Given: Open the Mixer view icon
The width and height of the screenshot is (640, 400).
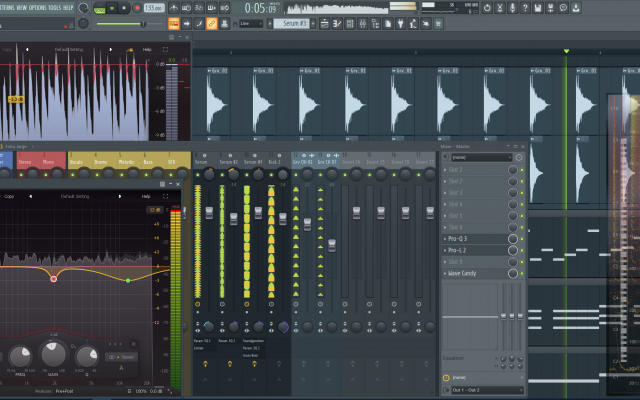Looking at the screenshot, I should pyautogui.click(x=362, y=24).
